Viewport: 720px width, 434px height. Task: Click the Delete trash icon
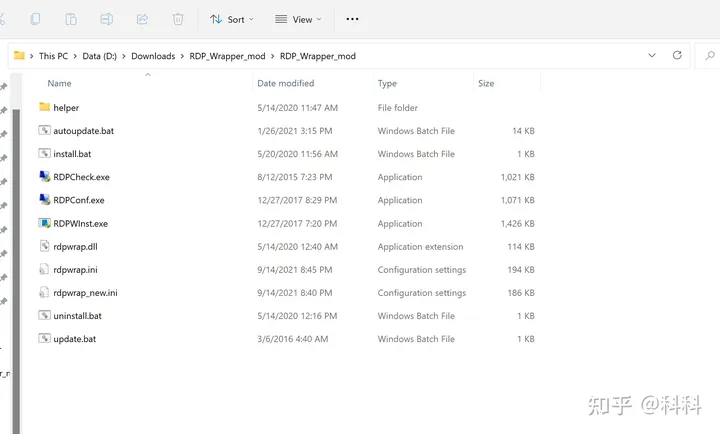[178, 19]
